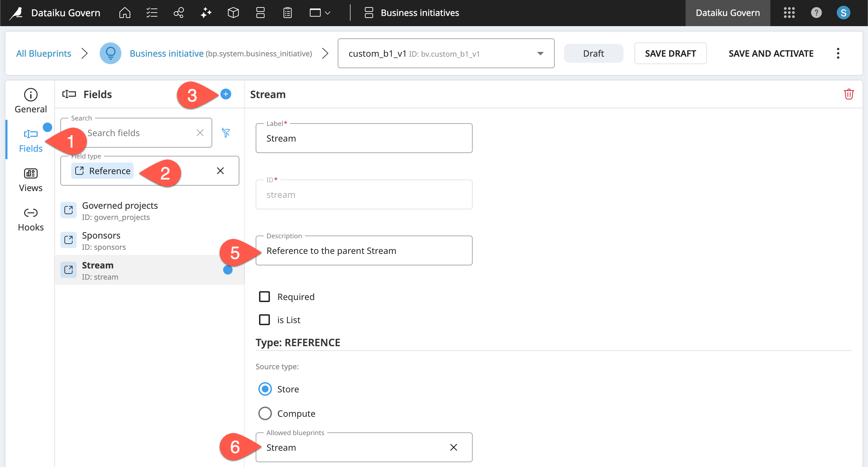Open the three-dot more options menu
The image size is (868, 467).
(838, 54)
